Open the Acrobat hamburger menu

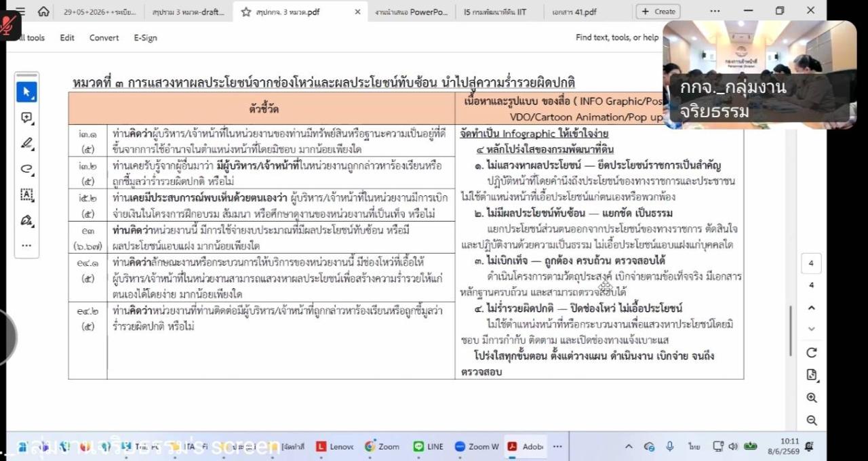tap(20, 12)
